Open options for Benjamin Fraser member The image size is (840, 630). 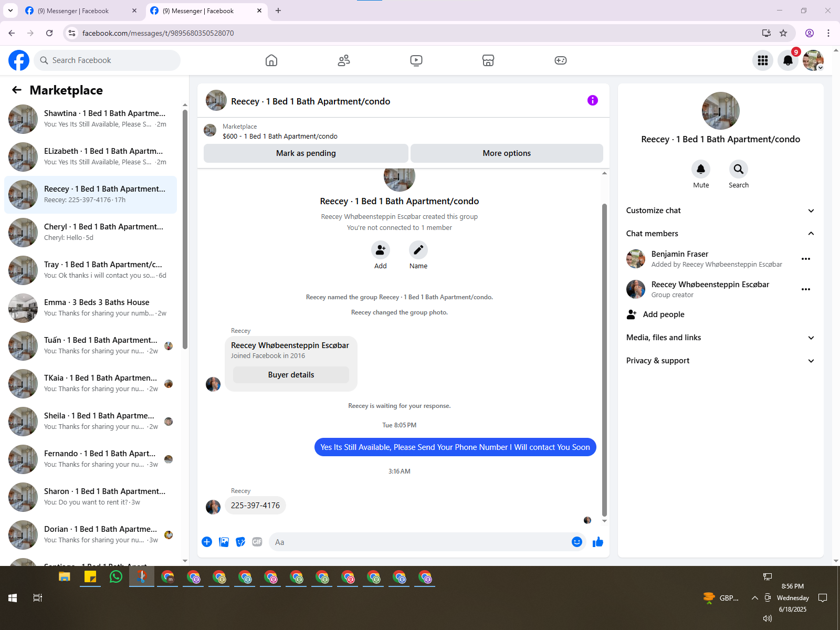tap(806, 259)
